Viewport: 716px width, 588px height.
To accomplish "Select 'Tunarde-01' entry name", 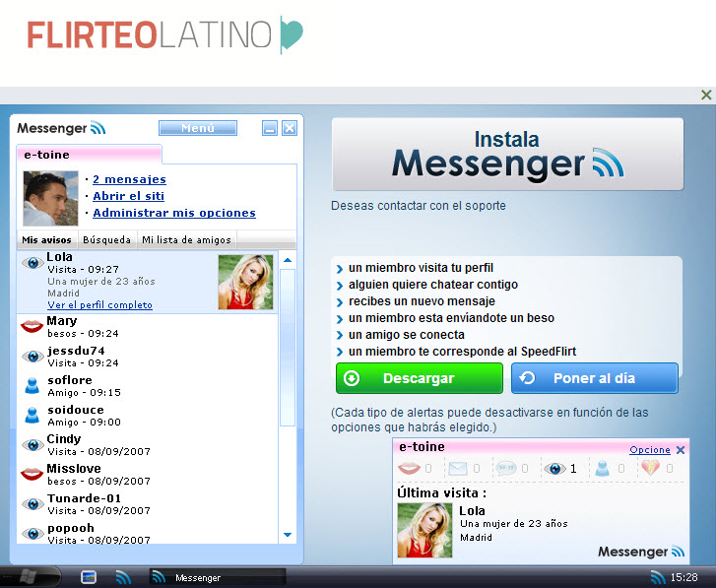I will (x=84, y=498).
